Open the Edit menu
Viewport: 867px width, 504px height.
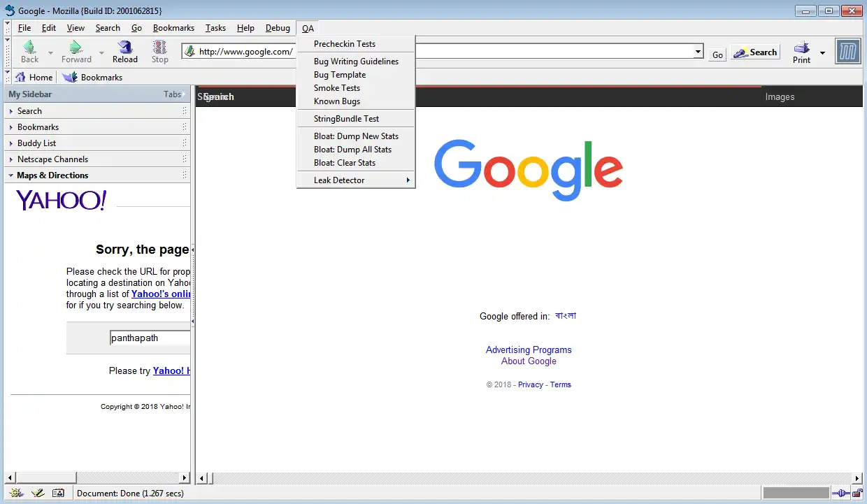[x=49, y=28]
